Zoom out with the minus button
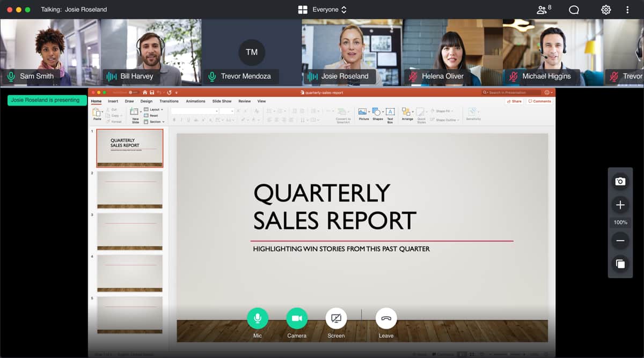644x358 pixels. coord(620,241)
